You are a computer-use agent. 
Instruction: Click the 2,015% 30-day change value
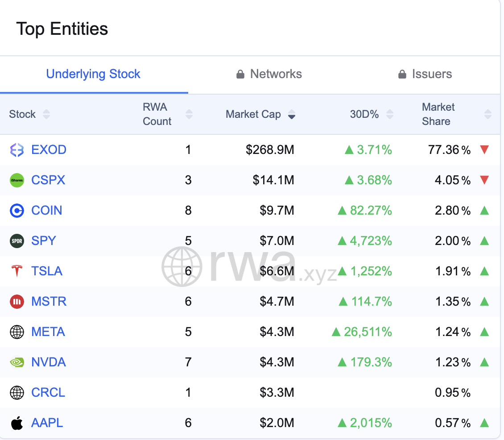[x=371, y=423]
